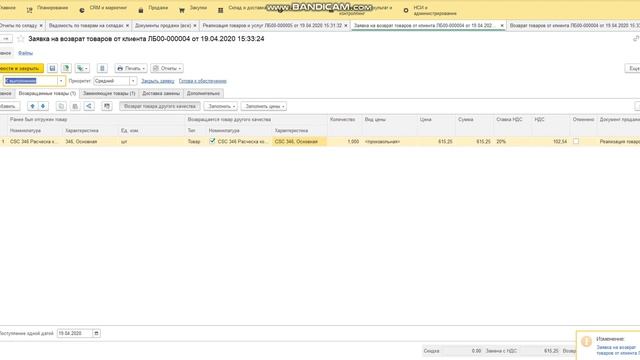Toggle the Отменено checkbox in row 1
Screen dimensions: 640x360
pos(576,141)
